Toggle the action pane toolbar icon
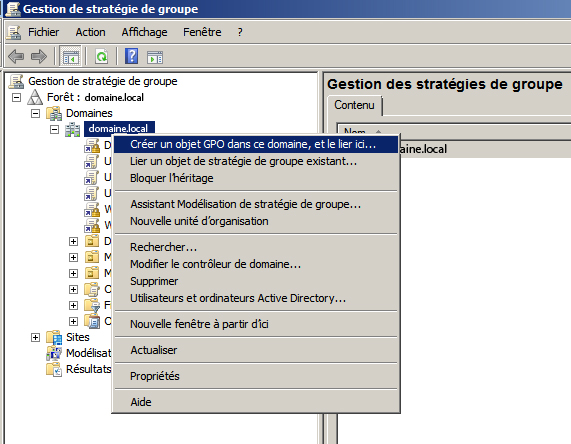The height and width of the screenshot is (444, 571). [x=155, y=57]
